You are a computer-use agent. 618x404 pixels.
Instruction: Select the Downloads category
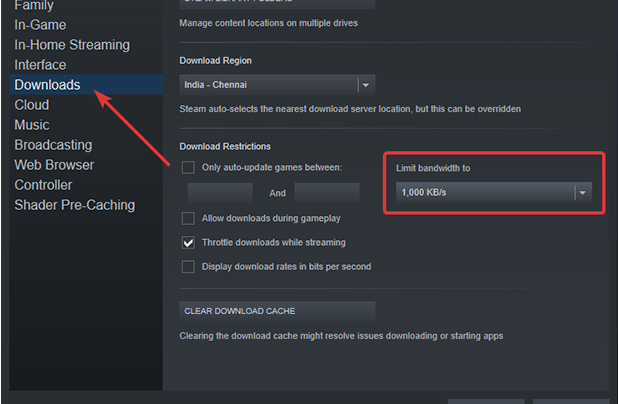click(x=86, y=85)
